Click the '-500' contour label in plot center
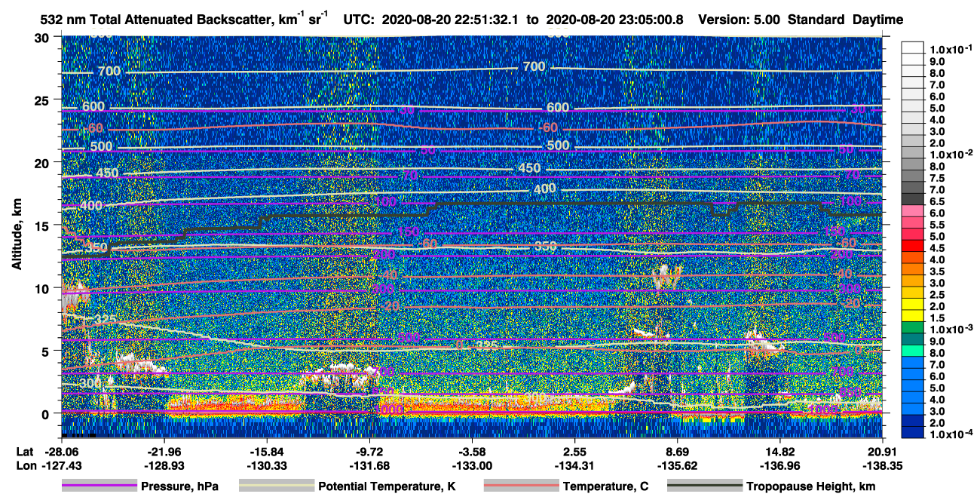The height and width of the screenshot is (503, 980). (557, 146)
